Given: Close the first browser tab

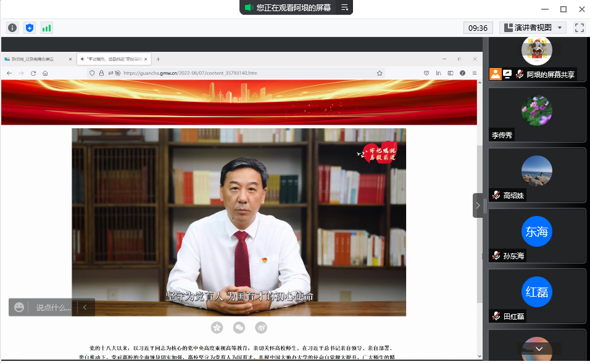Looking at the screenshot, I should [70, 59].
